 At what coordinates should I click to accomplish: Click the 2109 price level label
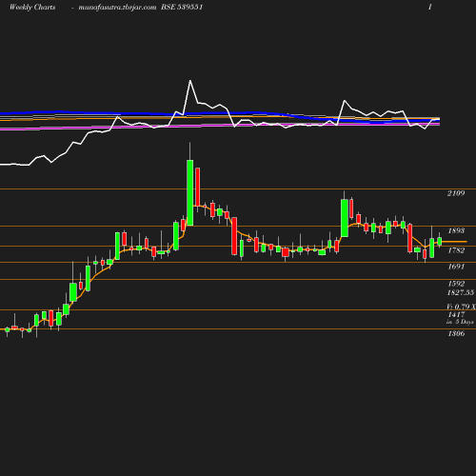(456, 193)
